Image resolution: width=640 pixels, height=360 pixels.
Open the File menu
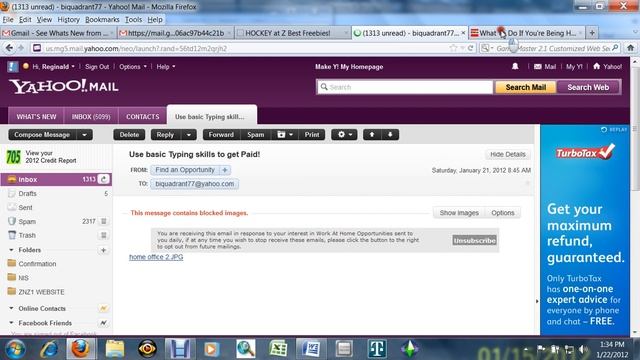pyautogui.click(x=8, y=20)
